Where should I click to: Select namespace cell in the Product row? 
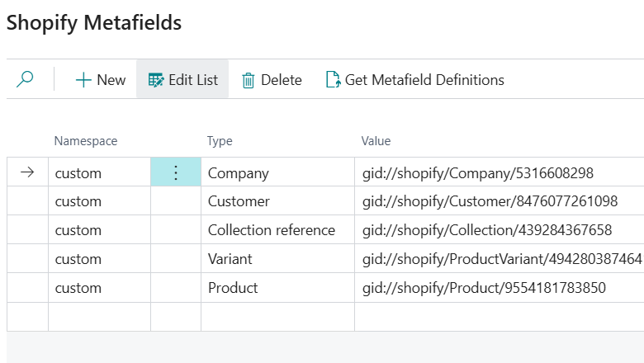(99, 288)
